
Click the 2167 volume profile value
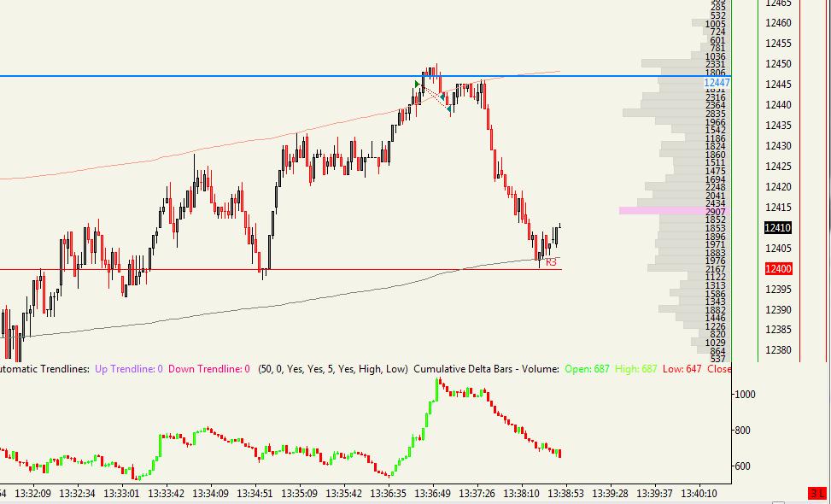[716, 269]
